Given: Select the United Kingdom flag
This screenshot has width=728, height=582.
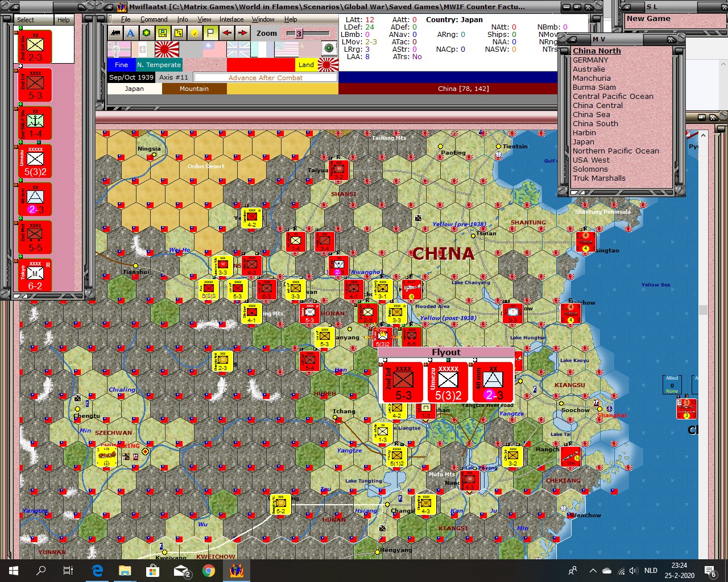Looking at the screenshot, I should click(238, 49).
